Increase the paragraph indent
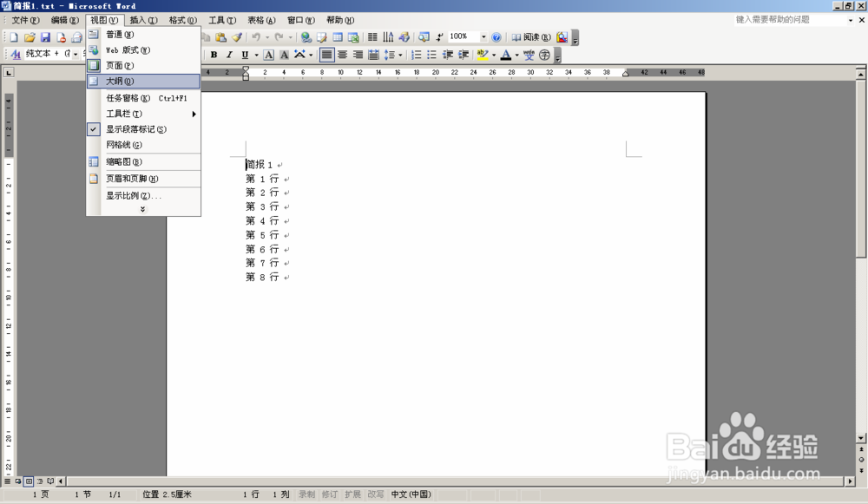Image resolution: width=868 pixels, height=504 pixels. tap(464, 55)
